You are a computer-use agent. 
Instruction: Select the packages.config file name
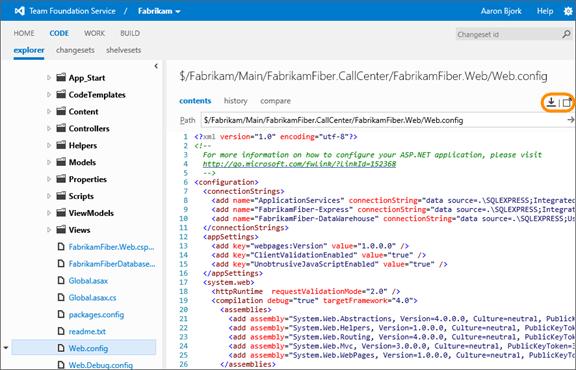(x=96, y=315)
